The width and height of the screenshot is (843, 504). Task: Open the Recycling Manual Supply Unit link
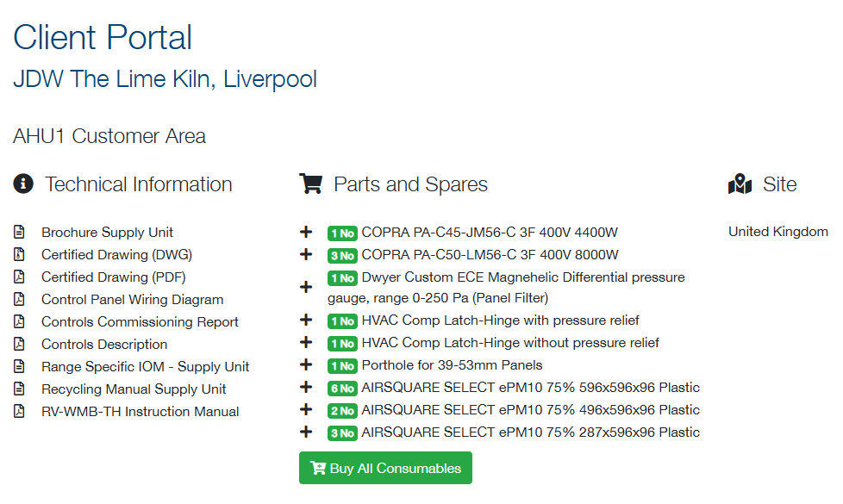134,389
